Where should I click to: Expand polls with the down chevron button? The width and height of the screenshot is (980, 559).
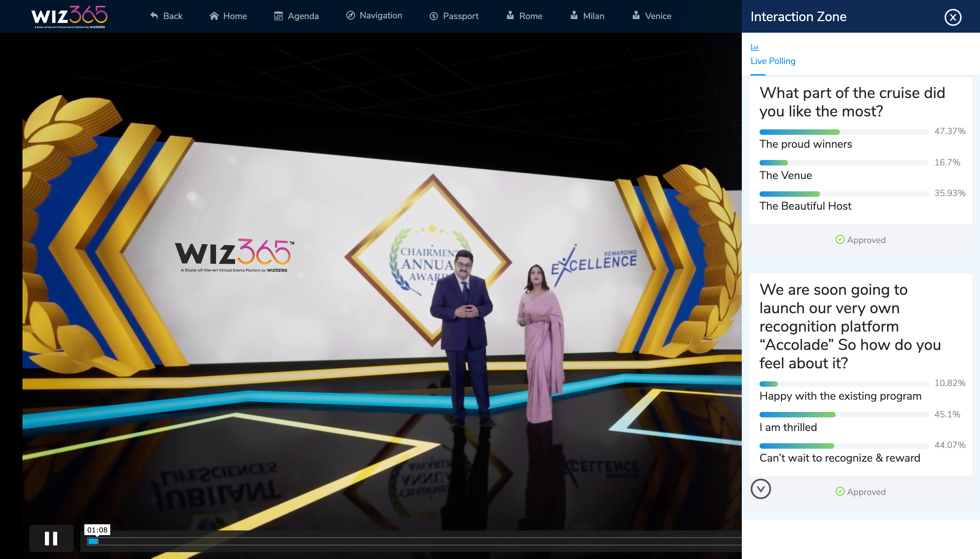pos(761,489)
